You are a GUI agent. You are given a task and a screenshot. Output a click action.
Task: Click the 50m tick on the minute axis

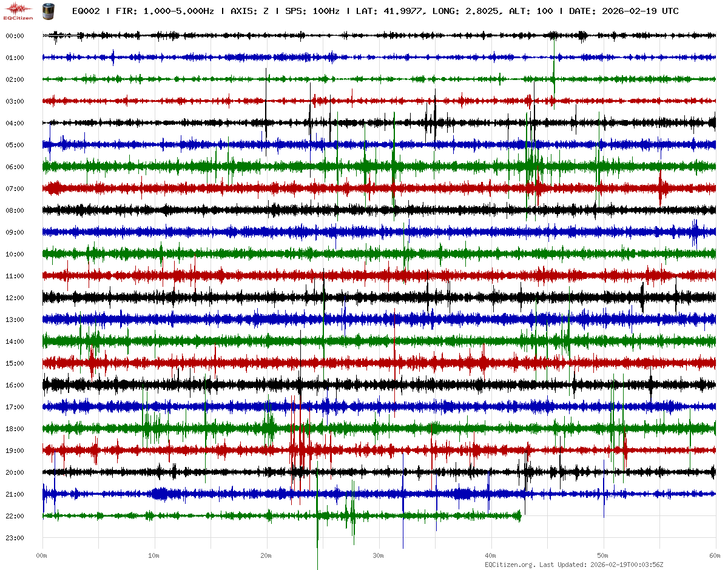pos(603,555)
